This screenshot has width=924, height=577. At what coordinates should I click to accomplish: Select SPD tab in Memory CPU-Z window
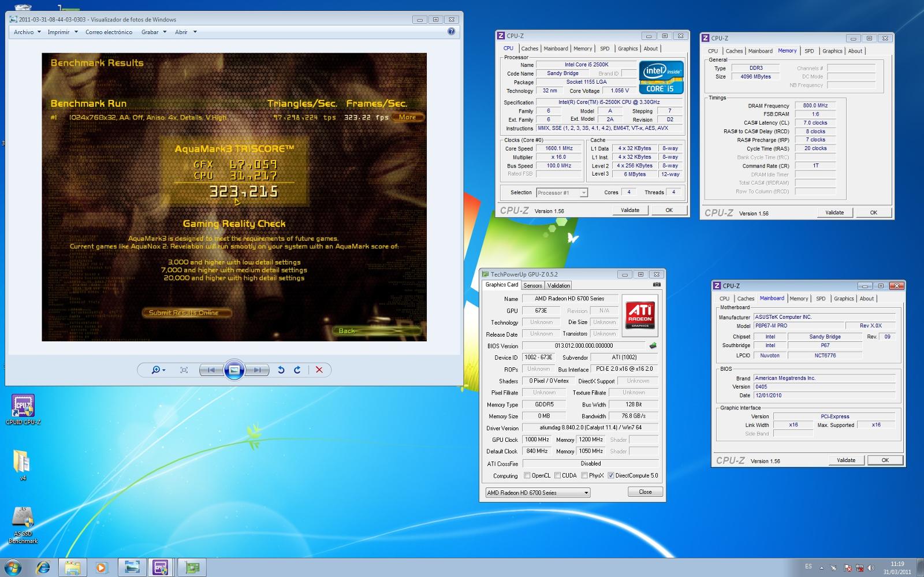809,51
